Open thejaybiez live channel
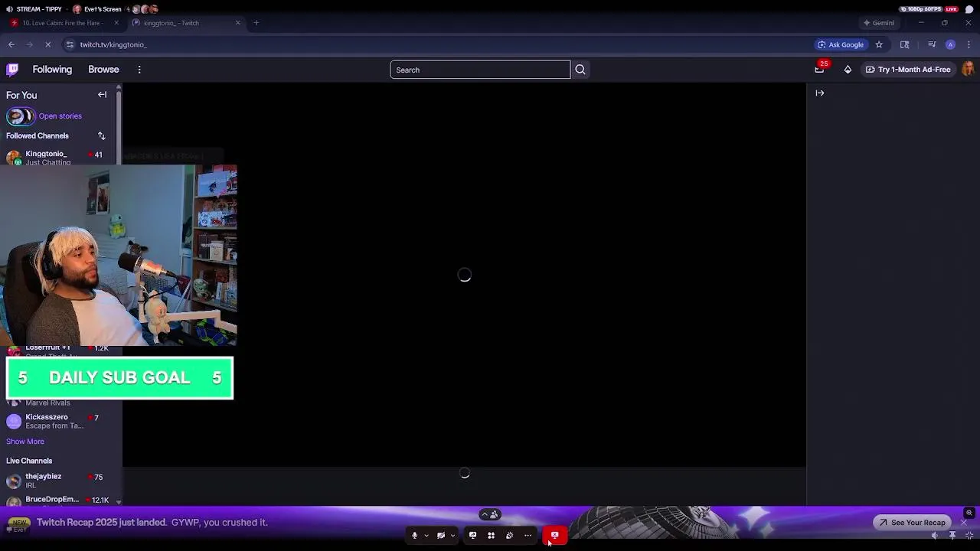 [58, 481]
